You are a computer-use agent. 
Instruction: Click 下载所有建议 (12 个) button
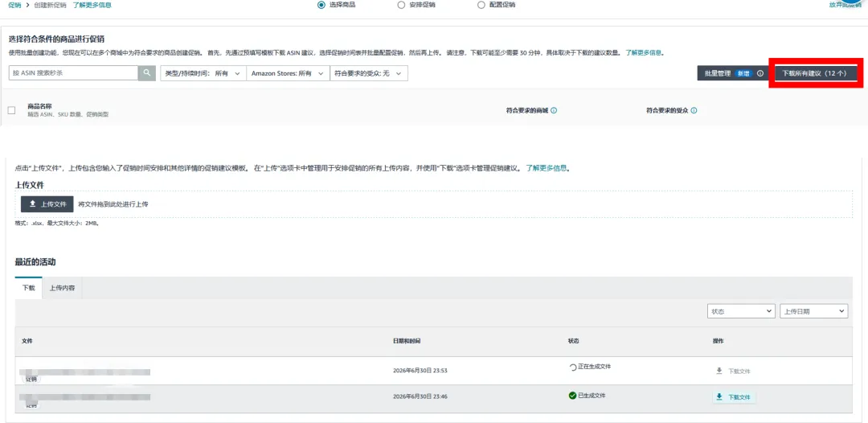tap(816, 73)
